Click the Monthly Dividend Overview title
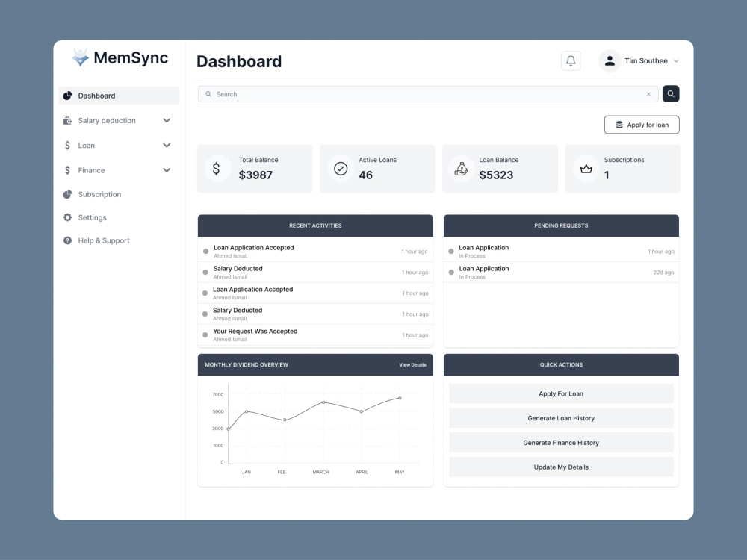 point(247,365)
